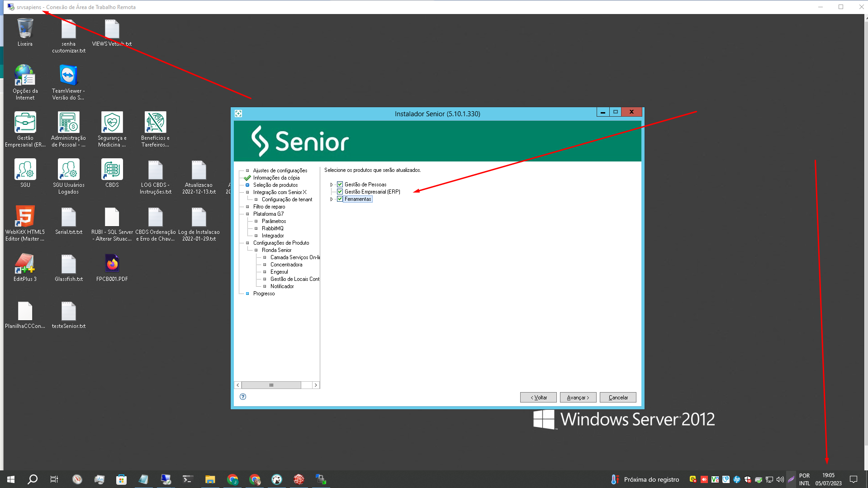
Task: Open the FPCB001.PDF file
Action: point(112,267)
